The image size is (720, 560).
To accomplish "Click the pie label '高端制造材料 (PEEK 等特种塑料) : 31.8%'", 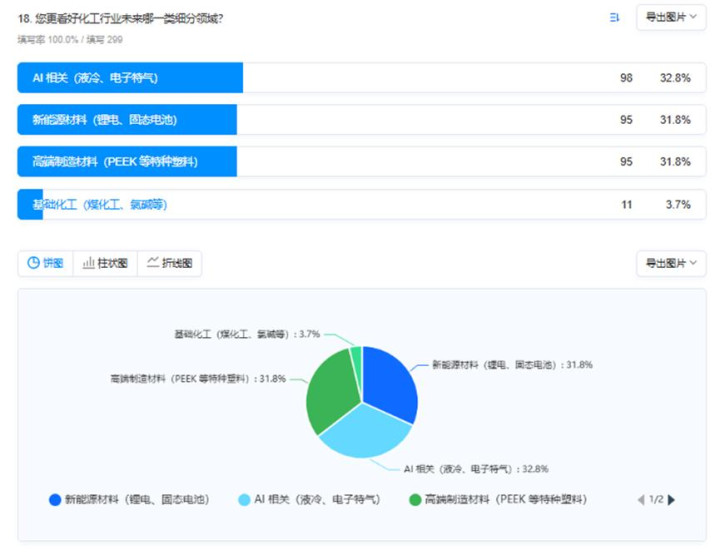I will pos(198,379).
